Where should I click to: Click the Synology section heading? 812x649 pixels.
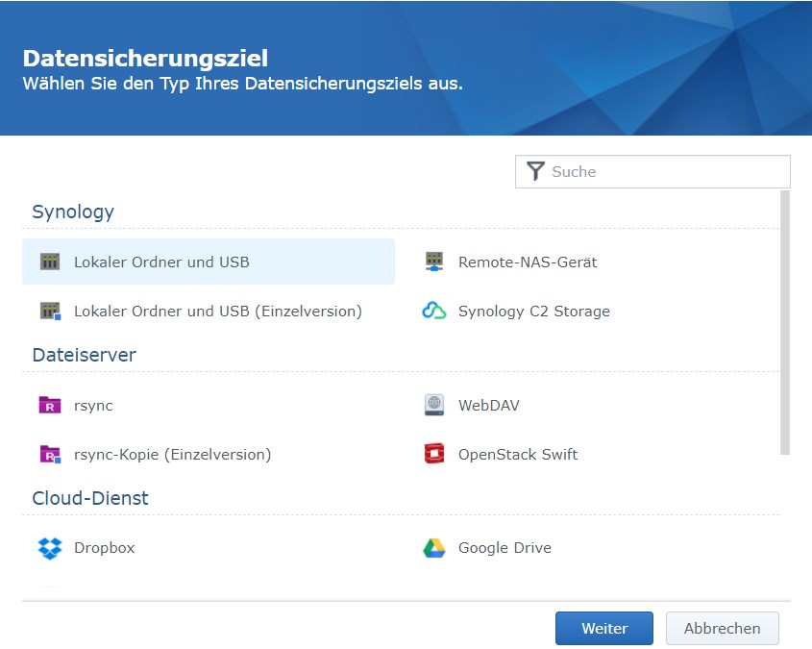(x=73, y=212)
